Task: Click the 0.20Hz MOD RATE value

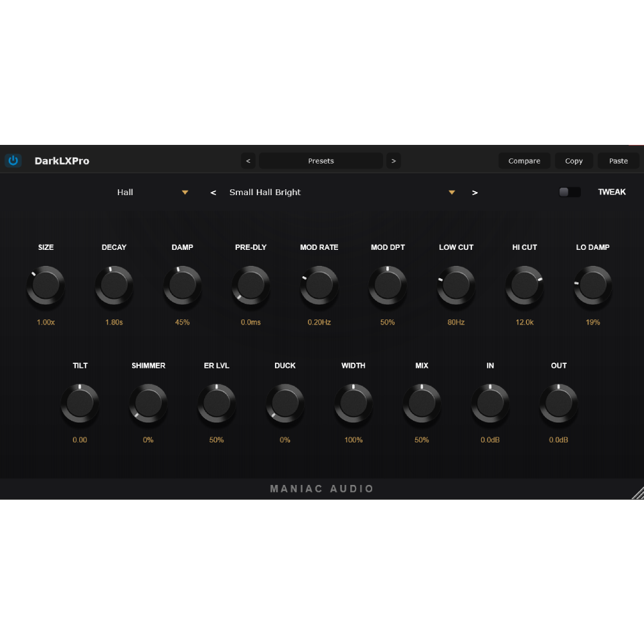Action: click(x=319, y=323)
